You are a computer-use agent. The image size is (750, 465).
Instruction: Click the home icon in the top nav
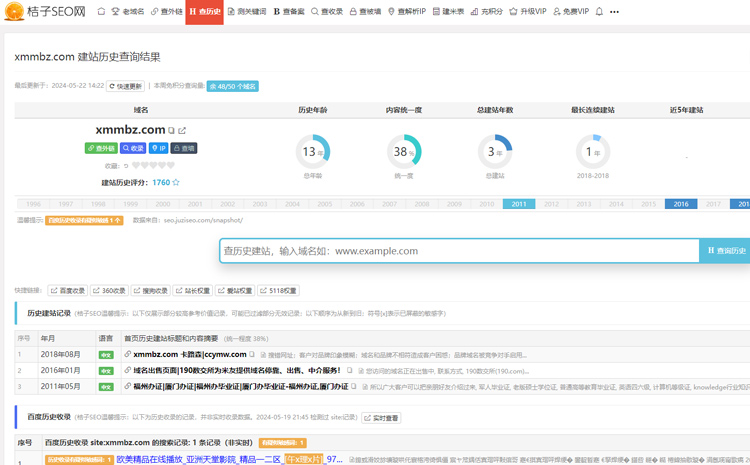(101, 11)
